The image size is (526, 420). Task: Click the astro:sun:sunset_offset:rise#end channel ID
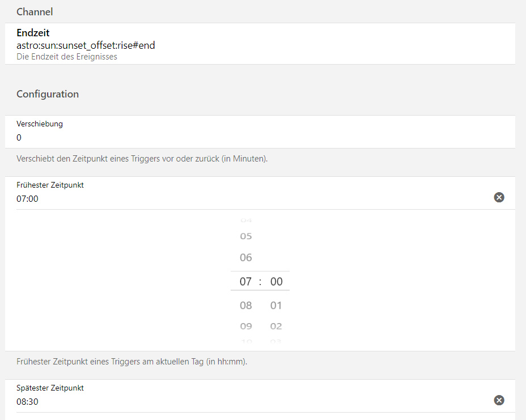pyautogui.click(x=86, y=45)
